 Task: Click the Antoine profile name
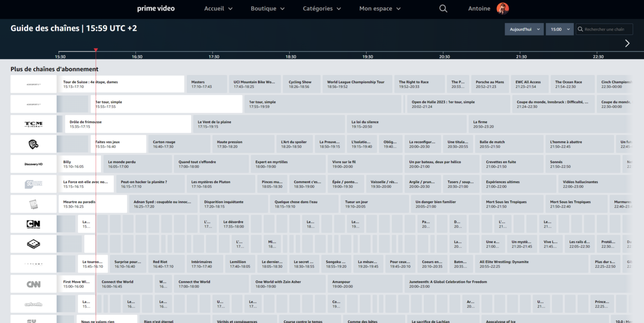[x=479, y=9]
